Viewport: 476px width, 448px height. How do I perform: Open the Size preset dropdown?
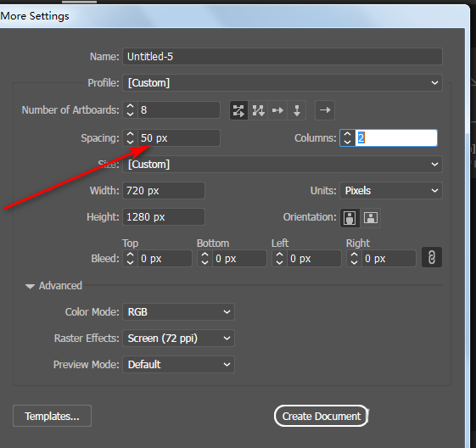pos(283,165)
